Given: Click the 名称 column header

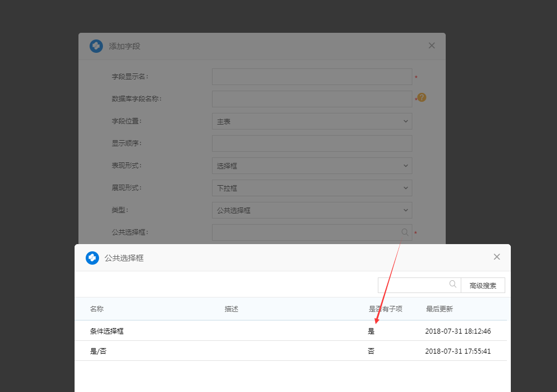Looking at the screenshot, I should [x=97, y=309].
